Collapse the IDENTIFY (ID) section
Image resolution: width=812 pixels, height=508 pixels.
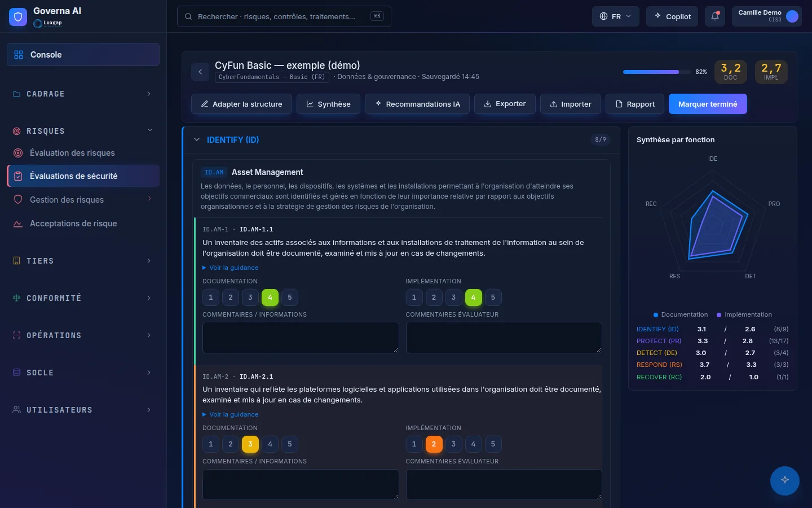[197, 139]
